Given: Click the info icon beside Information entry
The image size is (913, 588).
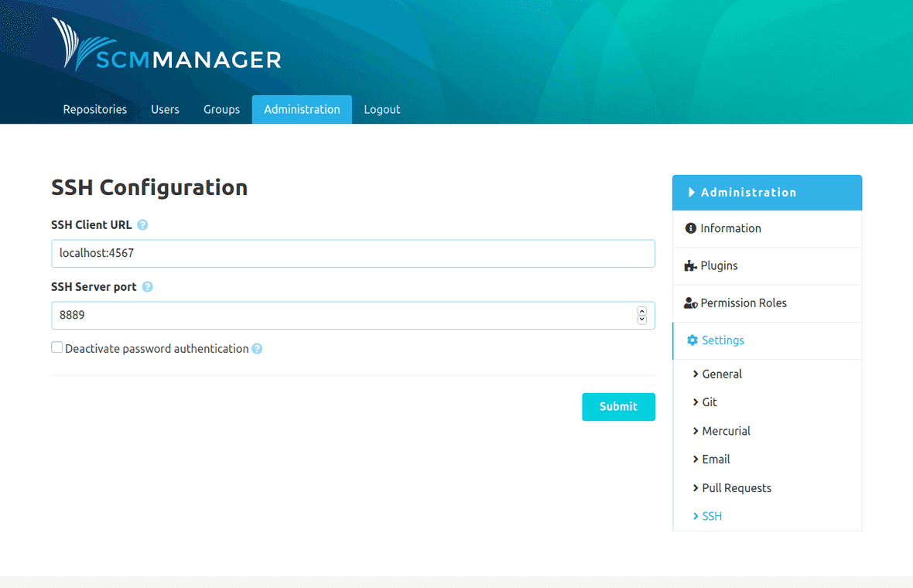Looking at the screenshot, I should click(x=689, y=228).
